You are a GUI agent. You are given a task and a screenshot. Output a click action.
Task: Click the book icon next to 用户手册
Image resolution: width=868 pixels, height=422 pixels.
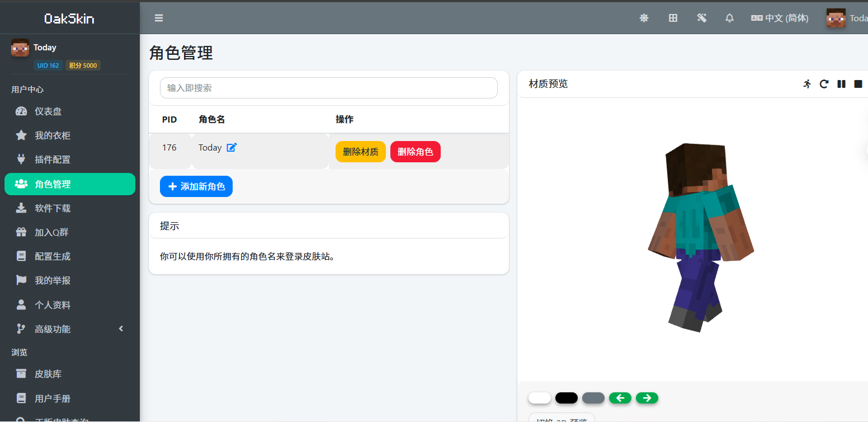(x=21, y=398)
